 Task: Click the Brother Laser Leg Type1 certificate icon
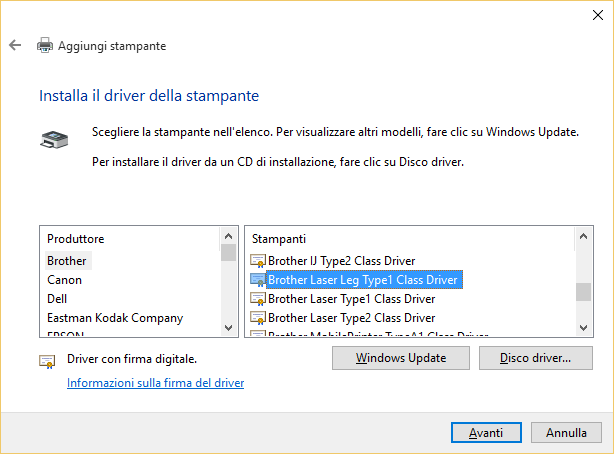pyautogui.click(x=258, y=280)
